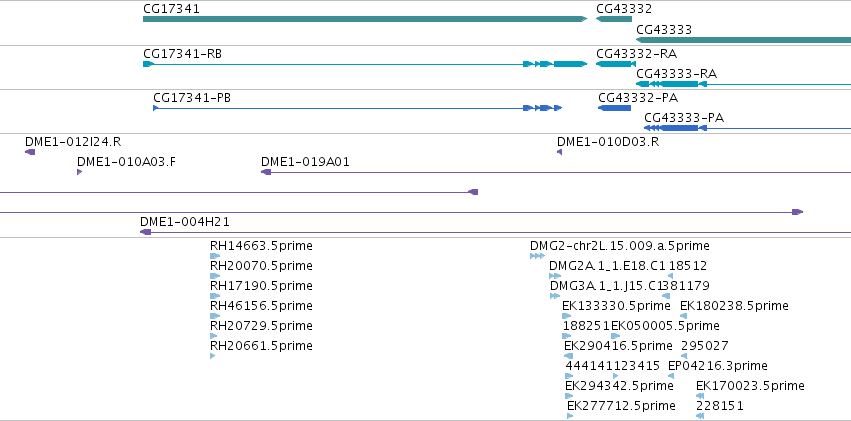
Task: Select the long teal CG17341 gene bar
Action: click(365, 19)
